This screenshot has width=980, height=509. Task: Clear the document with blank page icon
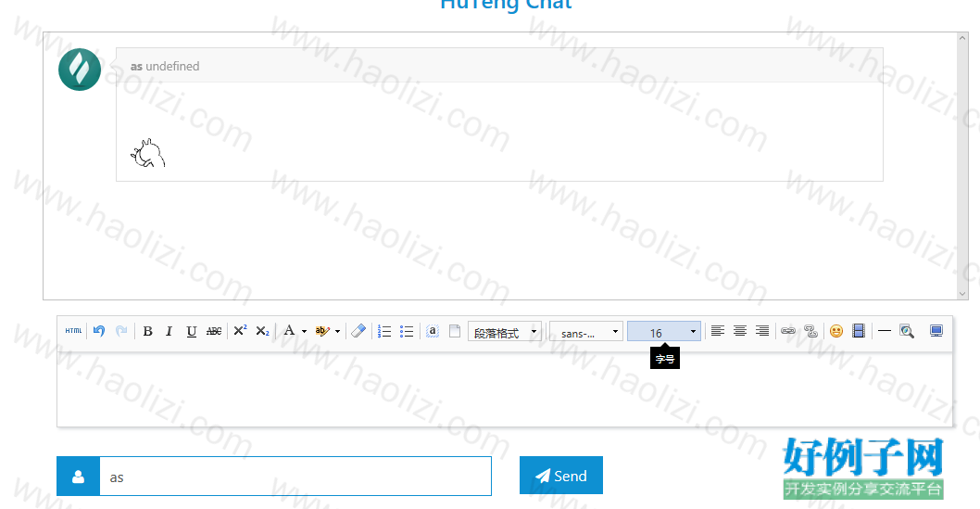pyautogui.click(x=455, y=331)
